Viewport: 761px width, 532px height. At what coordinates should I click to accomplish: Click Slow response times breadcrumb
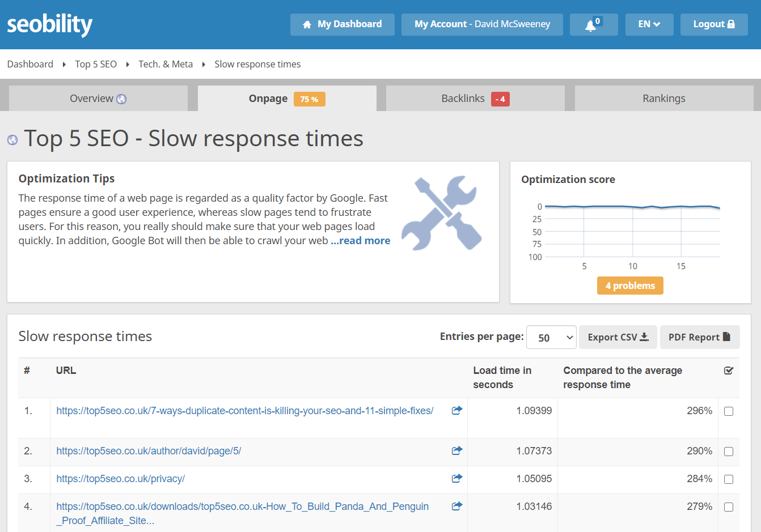(257, 64)
